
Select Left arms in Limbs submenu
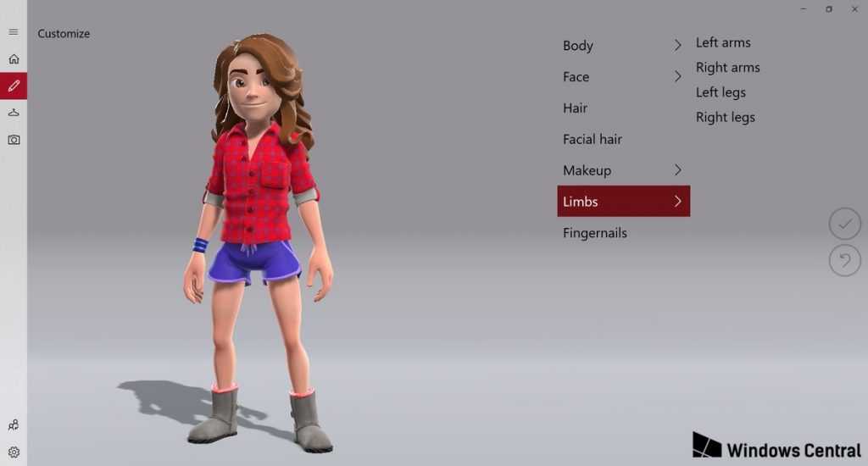[x=723, y=42]
